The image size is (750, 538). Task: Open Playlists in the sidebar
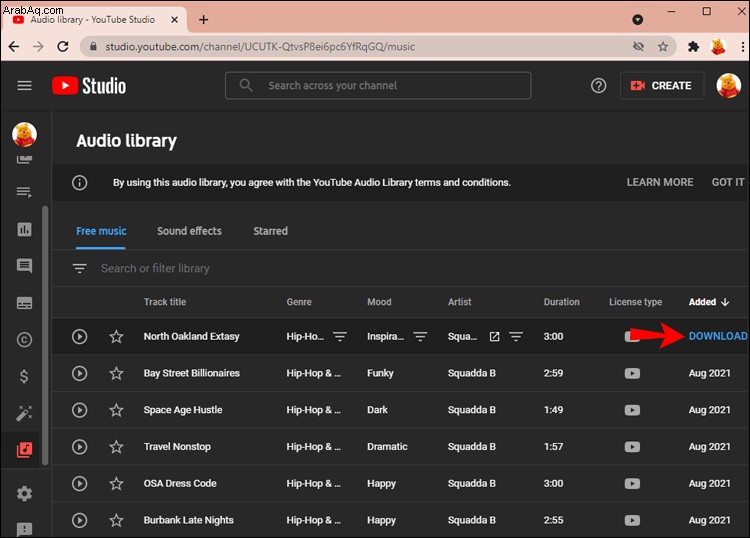coord(24,192)
